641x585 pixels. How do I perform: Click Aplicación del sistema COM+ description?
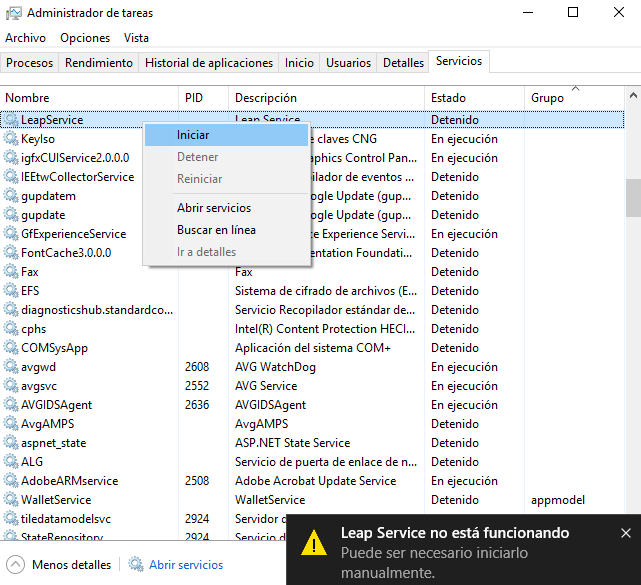tap(313, 348)
